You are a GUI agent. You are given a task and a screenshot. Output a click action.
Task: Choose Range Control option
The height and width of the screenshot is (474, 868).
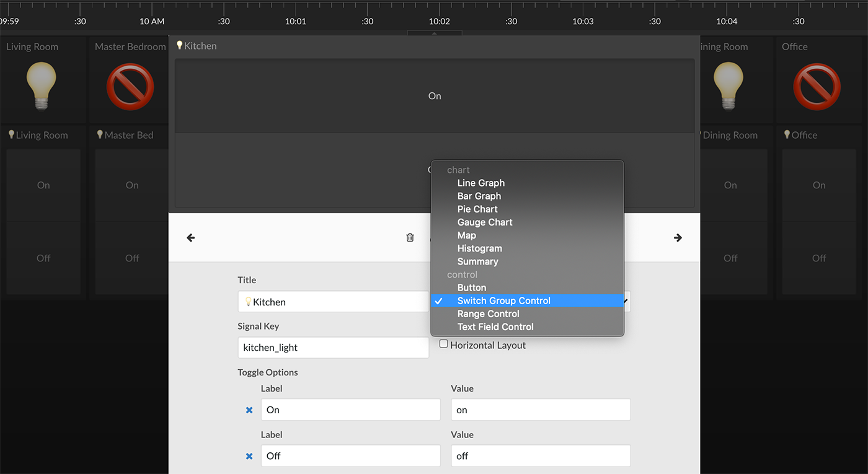[x=528, y=314]
